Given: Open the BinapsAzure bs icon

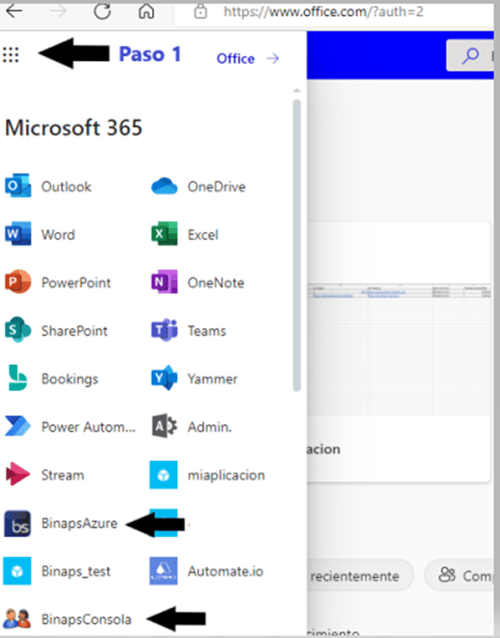Looking at the screenshot, I should tap(17, 523).
